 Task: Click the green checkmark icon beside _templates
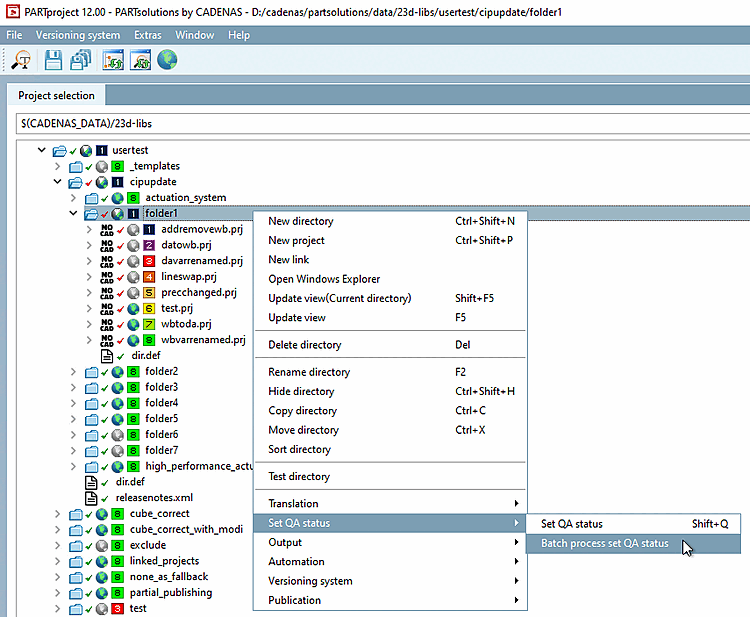pyautogui.click(x=88, y=167)
